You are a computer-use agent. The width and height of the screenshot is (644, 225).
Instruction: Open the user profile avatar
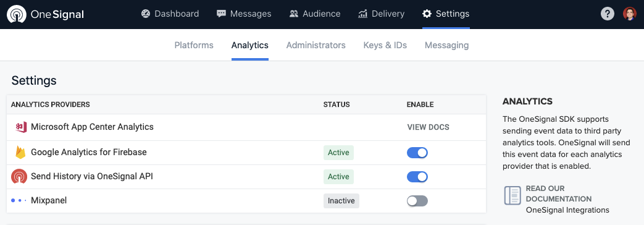tap(629, 14)
